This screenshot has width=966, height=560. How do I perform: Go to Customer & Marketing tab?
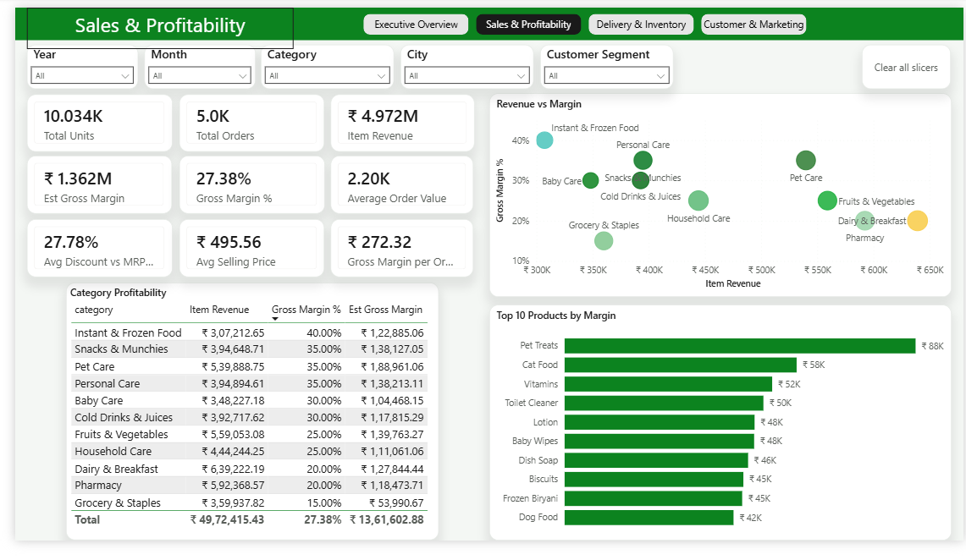point(753,25)
